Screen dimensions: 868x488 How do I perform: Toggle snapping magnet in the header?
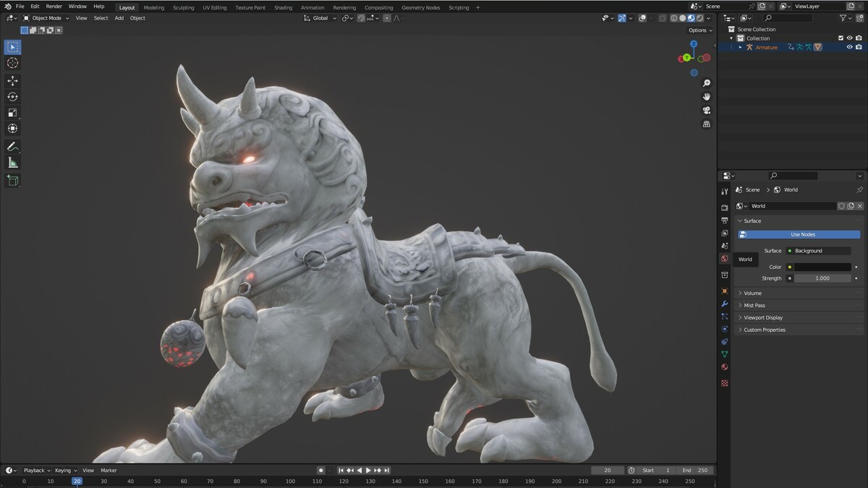361,18
